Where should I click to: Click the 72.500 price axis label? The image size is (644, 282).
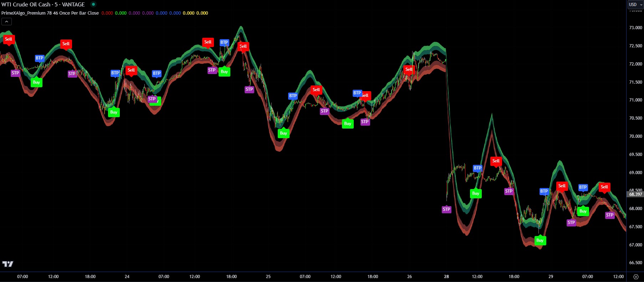[635, 46]
